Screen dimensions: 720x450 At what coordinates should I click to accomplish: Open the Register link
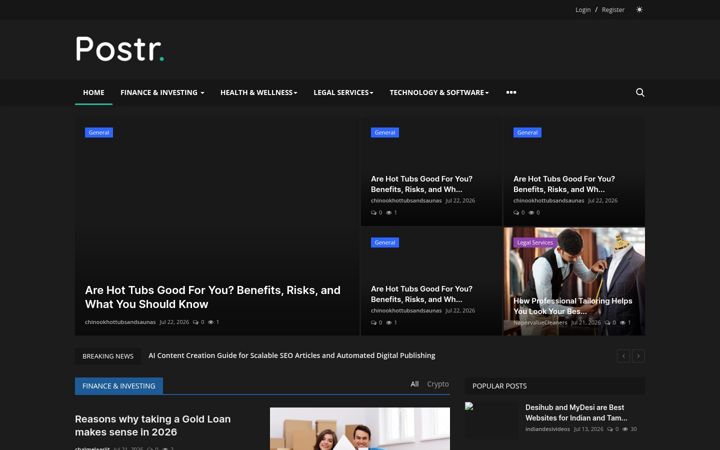(613, 10)
